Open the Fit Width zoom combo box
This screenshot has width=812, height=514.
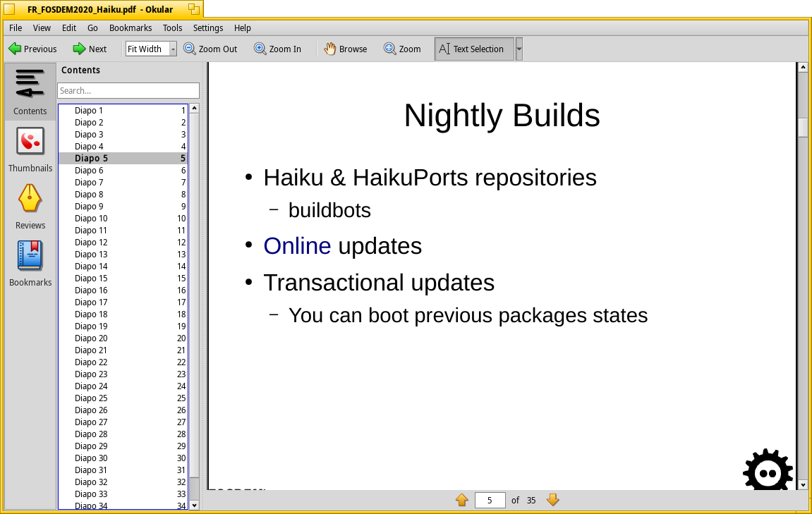point(151,49)
